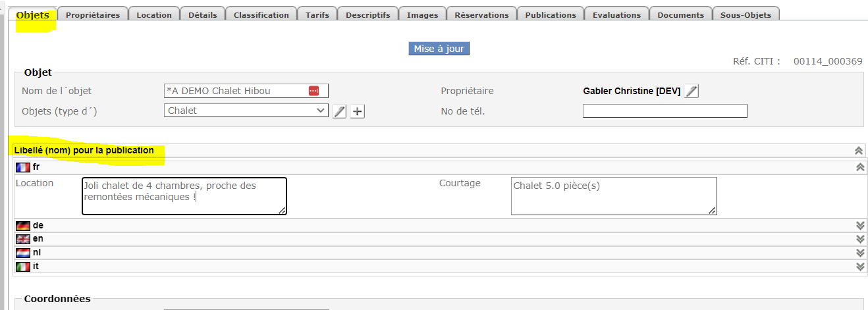Click into the Courtage text area
This screenshot has height=310, width=868.
tap(613, 195)
